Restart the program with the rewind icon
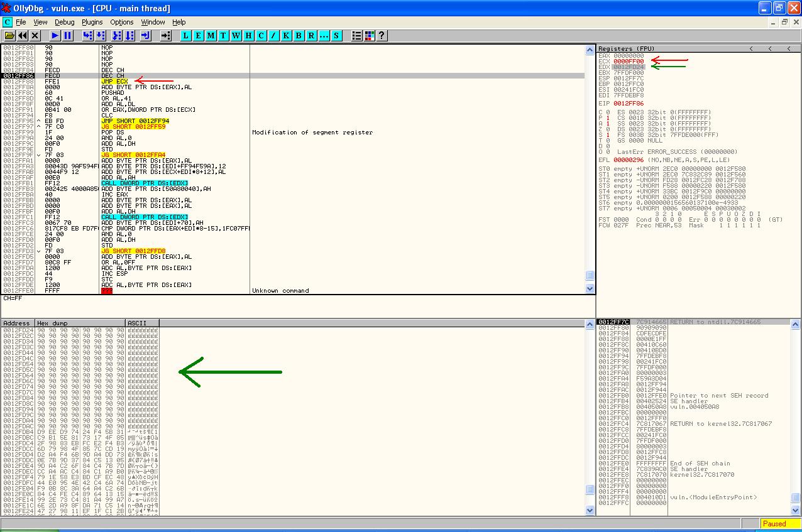Image resolution: width=802 pixels, height=532 pixels. 23,36
